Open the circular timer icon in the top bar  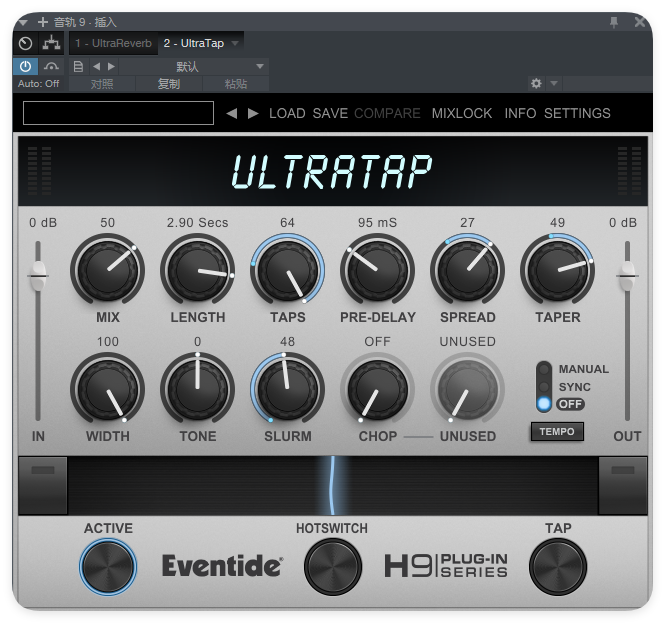tap(26, 43)
